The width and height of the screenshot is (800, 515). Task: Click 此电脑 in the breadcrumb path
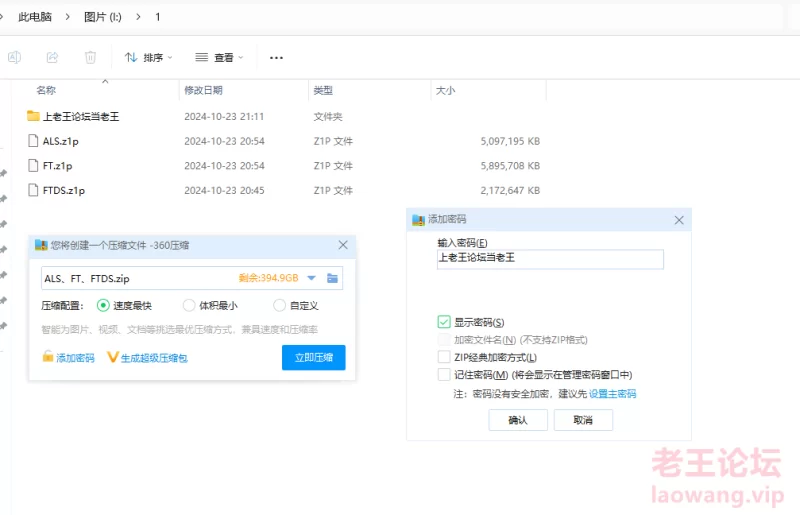click(35, 17)
